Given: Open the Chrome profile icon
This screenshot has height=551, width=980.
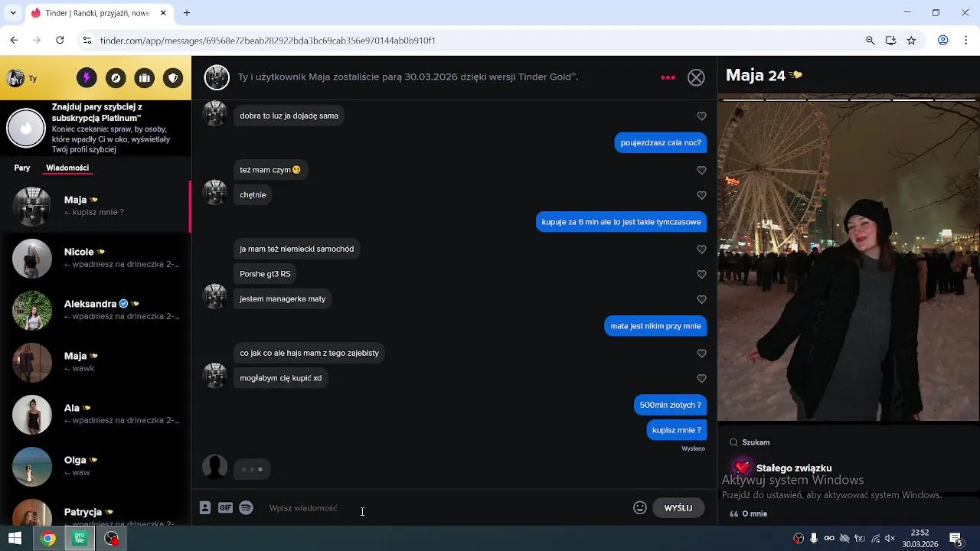Looking at the screenshot, I should point(943,41).
